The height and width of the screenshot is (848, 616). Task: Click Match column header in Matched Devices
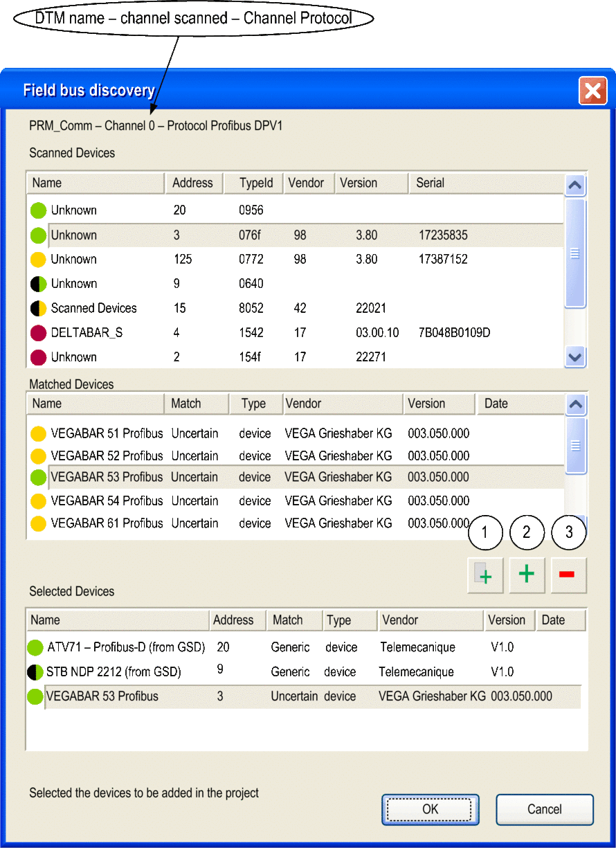point(197,404)
